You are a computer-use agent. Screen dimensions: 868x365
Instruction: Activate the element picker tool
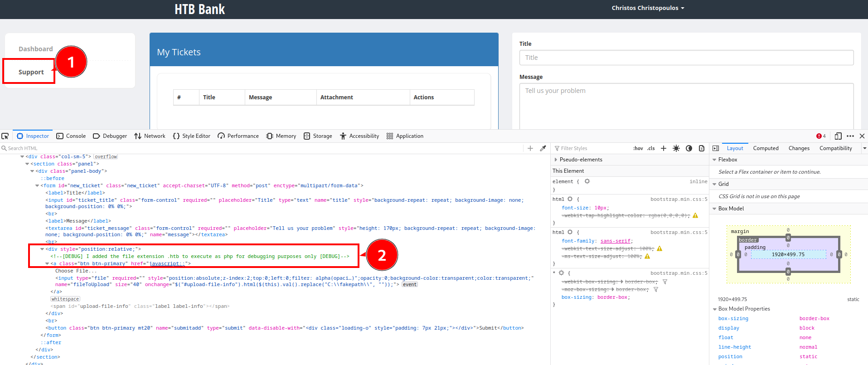click(x=5, y=136)
